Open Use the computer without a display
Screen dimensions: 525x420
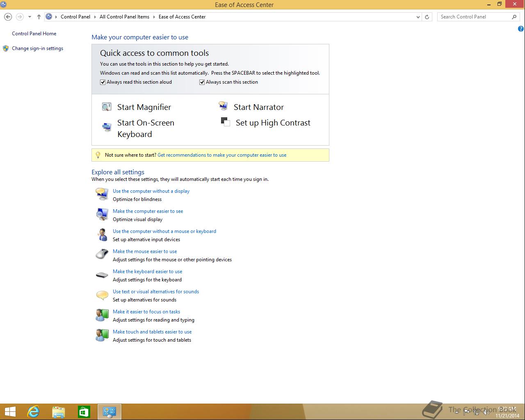point(151,191)
